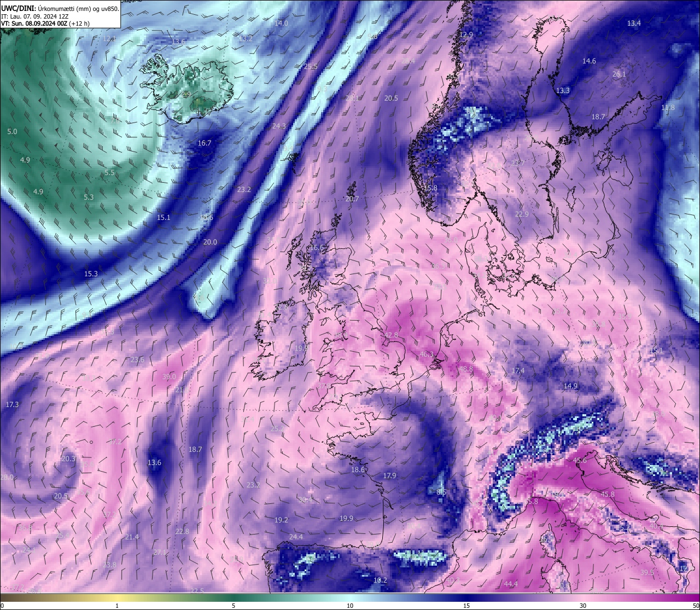700x610 pixels.
Task: Click the 21.4 value in southwest Atlantic
Action: [132, 537]
